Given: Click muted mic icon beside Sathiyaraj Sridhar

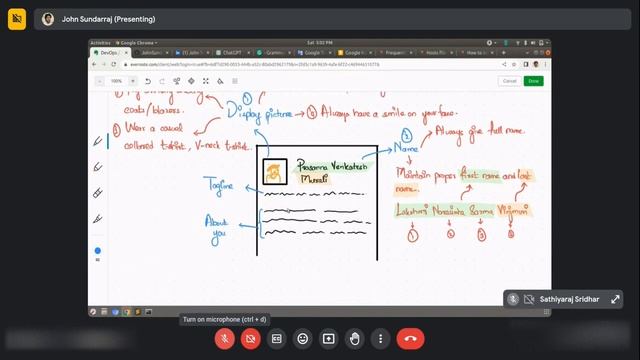Looking at the screenshot, I should (x=513, y=299).
